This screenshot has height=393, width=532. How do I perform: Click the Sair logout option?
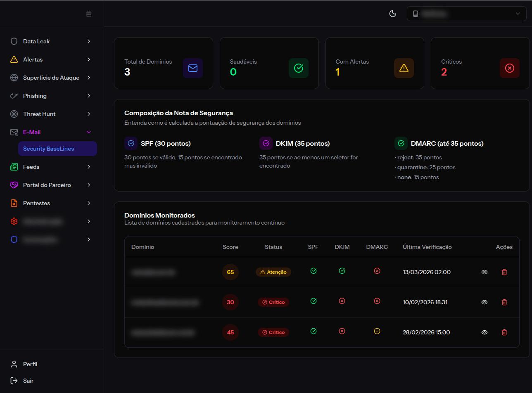point(29,381)
